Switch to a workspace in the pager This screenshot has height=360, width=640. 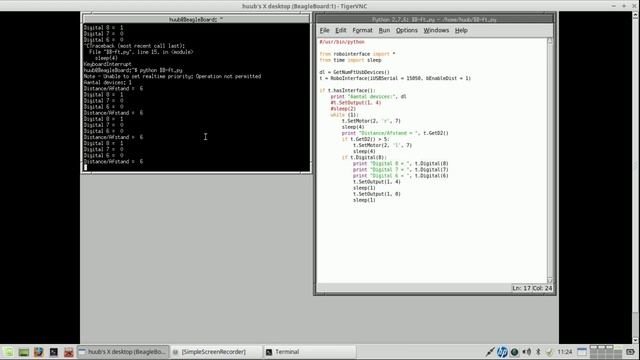pyautogui.click(x=606, y=352)
